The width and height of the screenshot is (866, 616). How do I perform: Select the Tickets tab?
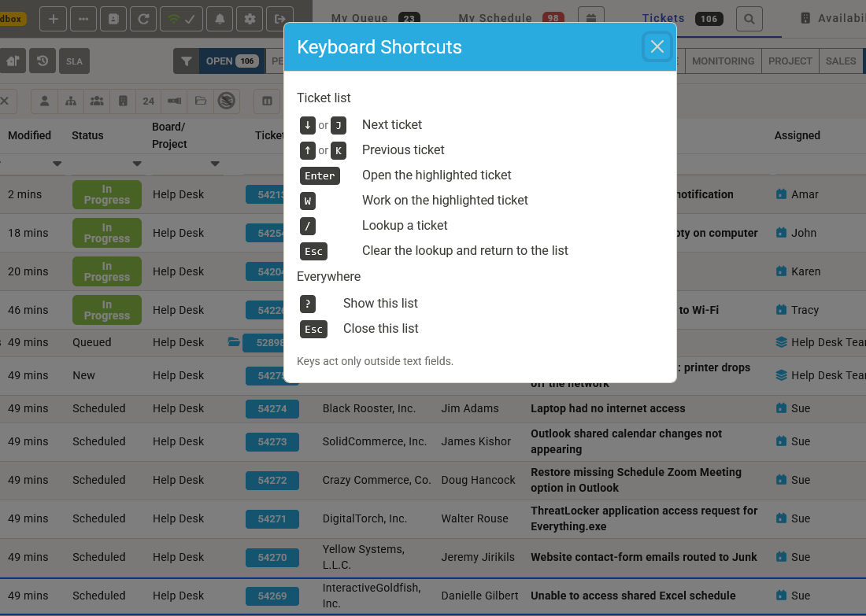click(x=683, y=18)
